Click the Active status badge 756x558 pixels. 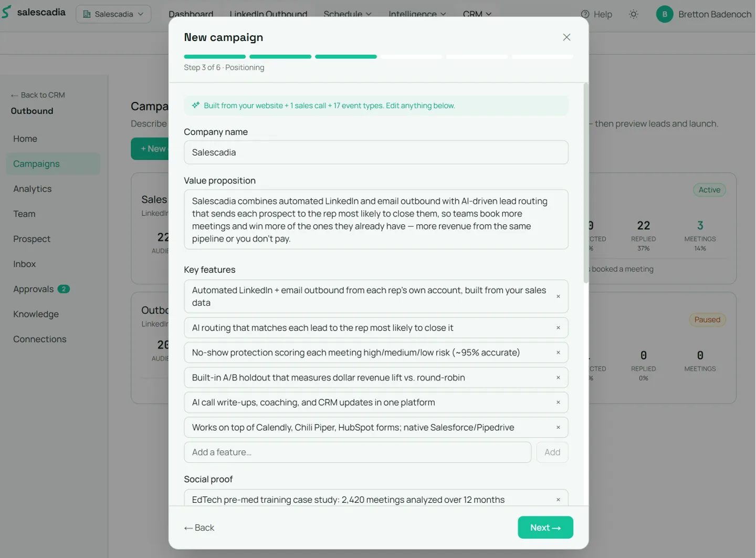(709, 190)
